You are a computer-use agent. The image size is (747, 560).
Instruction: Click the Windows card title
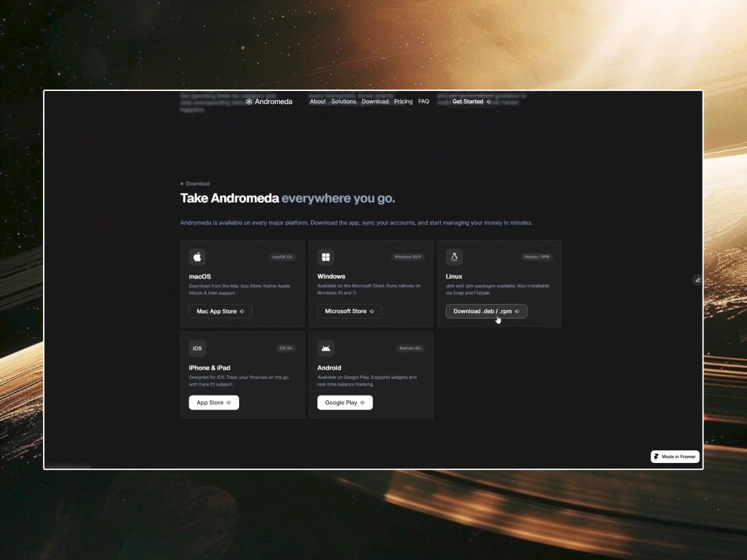331,277
